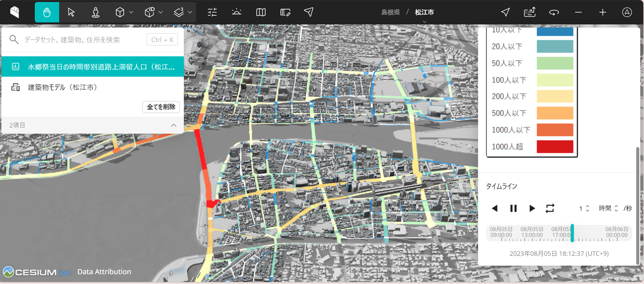Expand the 松江市 location dropdown
The height and width of the screenshot is (284, 644).
[424, 21]
